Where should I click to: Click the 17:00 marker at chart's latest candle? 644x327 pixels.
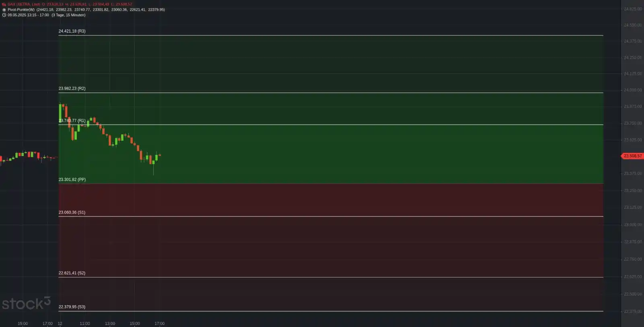(159, 323)
